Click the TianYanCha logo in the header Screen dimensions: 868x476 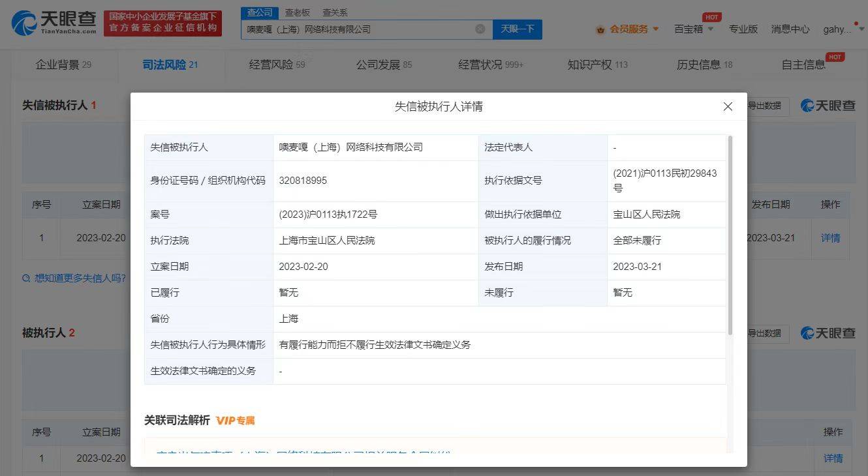tap(54, 23)
